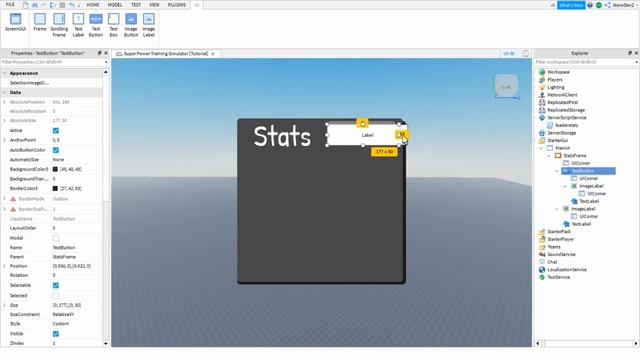This screenshot has width=640, height=360.
Task: Insert an Image Button element
Action: 131,25
